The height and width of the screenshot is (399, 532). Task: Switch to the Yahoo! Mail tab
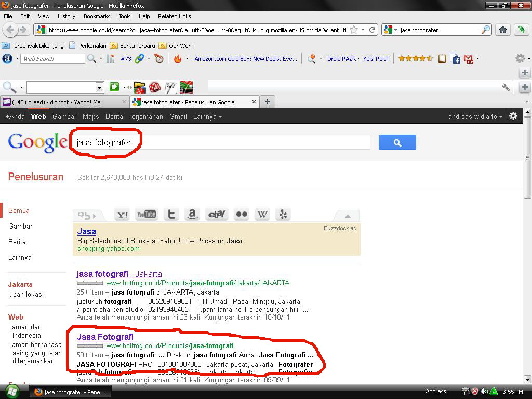pos(64,102)
